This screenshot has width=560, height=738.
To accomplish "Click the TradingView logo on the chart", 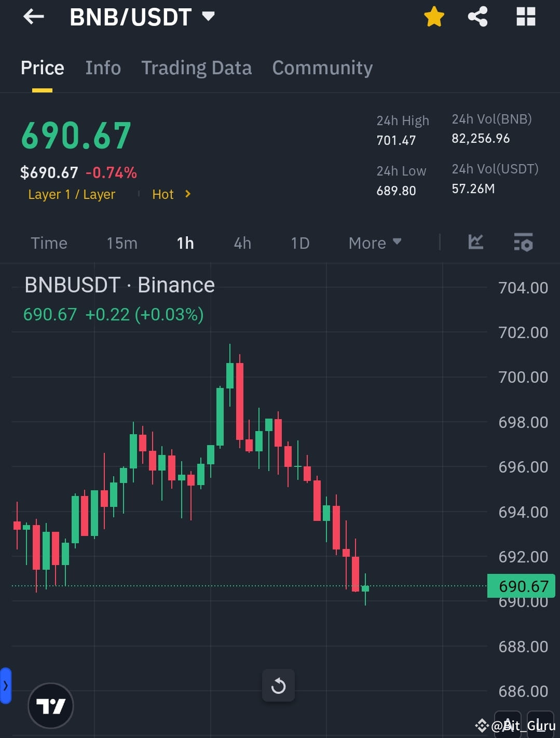I will 50,705.
